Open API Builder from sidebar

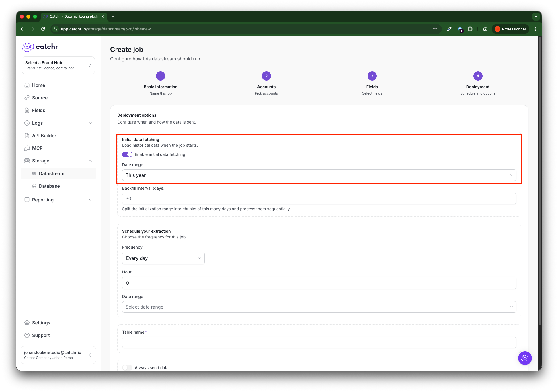44,136
